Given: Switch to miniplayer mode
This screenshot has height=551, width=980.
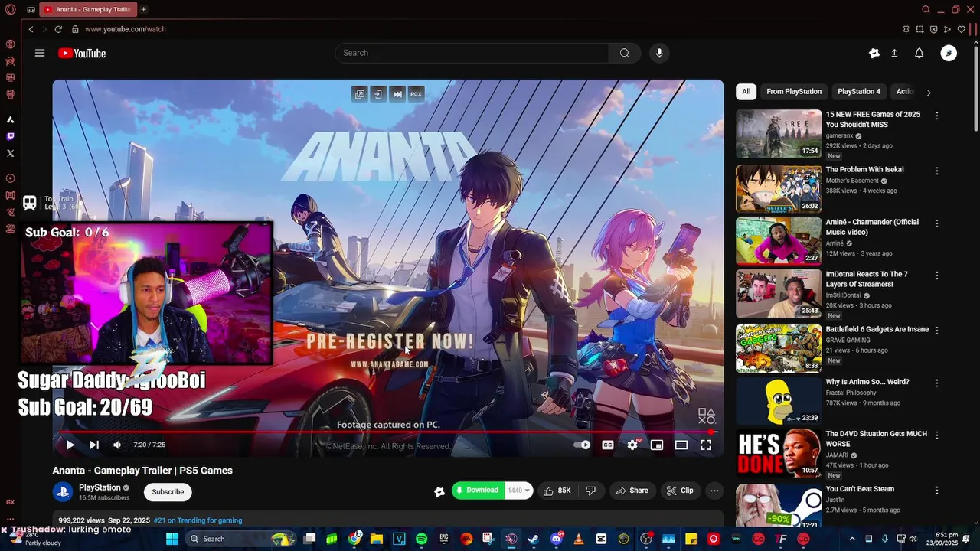Looking at the screenshot, I should 657,445.
